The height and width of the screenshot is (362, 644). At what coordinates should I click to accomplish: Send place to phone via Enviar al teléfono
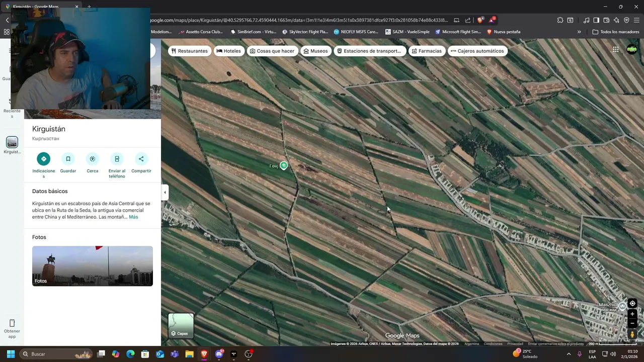[117, 159]
